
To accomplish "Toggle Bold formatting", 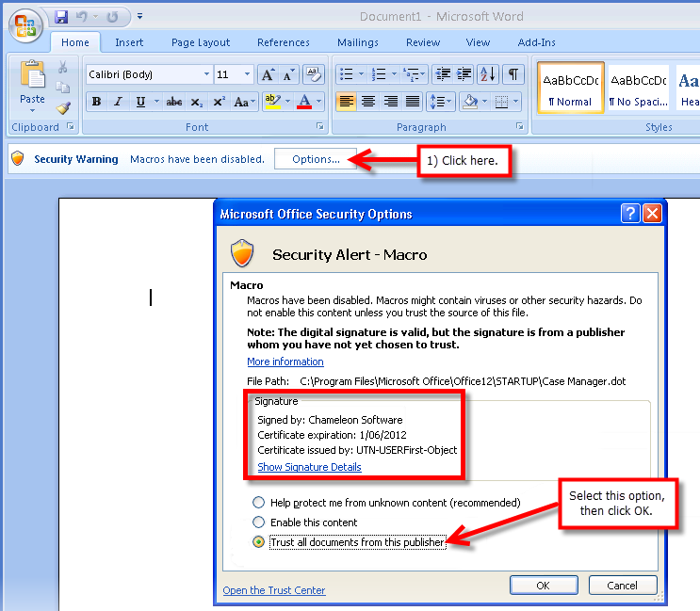I will [x=95, y=102].
